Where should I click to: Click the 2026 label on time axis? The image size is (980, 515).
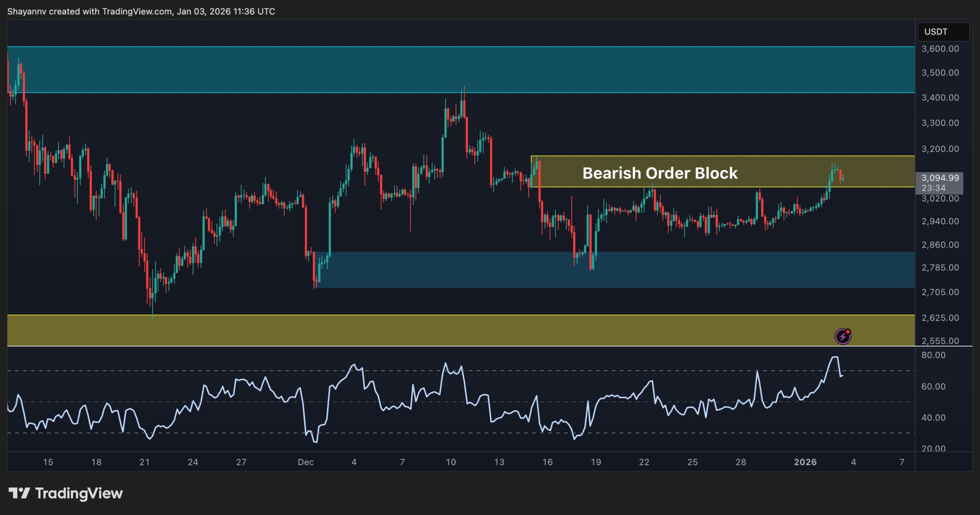pos(805,462)
